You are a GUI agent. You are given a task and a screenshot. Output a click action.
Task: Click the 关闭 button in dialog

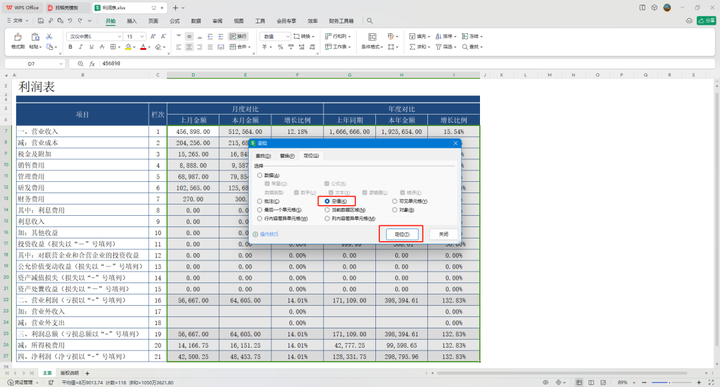pyautogui.click(x=443, y=234)
